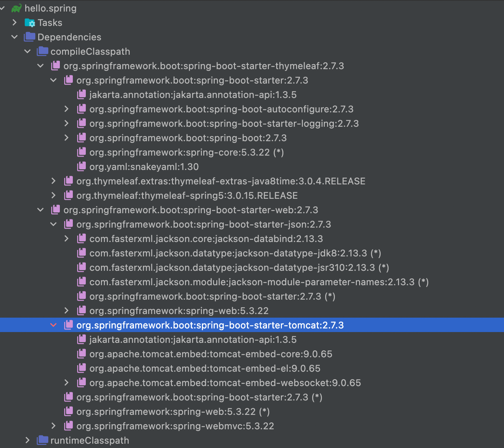Expand jackson-databind:2.13.3 chevron
The width and height of the screenshot is (504, 448).
pos(66,238)
